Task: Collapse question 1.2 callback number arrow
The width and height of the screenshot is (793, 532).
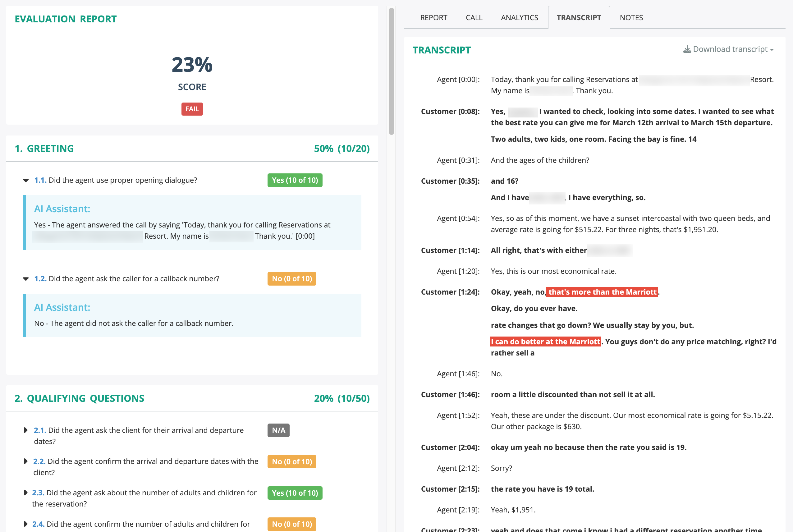Action: pos(26,279)
